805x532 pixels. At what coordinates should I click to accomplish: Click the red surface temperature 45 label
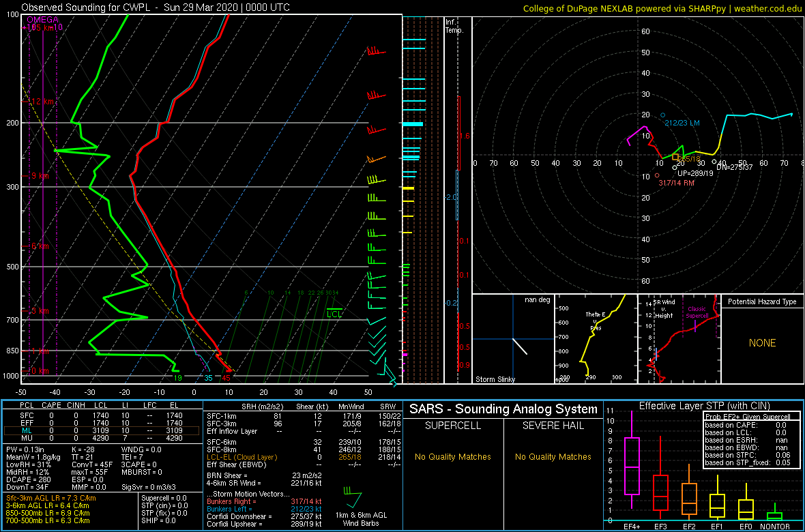[x=226, y=379]
